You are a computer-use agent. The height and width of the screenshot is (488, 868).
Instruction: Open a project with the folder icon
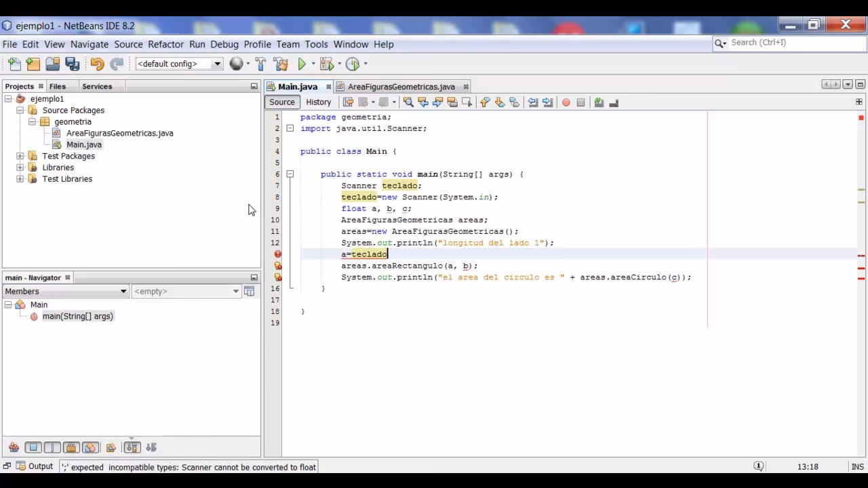click(x=53, y=63)
